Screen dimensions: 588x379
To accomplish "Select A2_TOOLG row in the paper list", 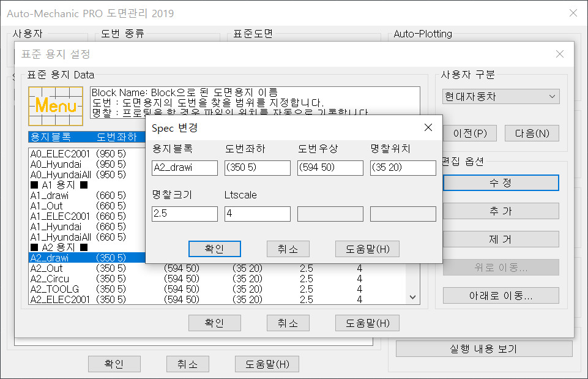I will coord(55,289).
